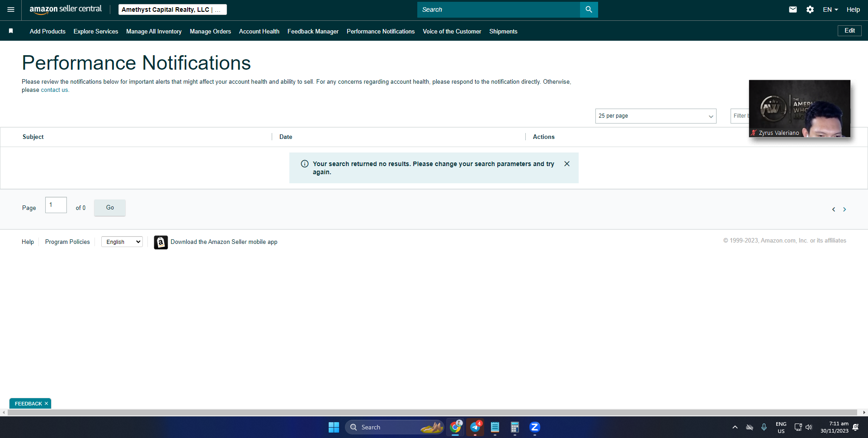
Task: Click the Subject column header
Action: point(33,137)
